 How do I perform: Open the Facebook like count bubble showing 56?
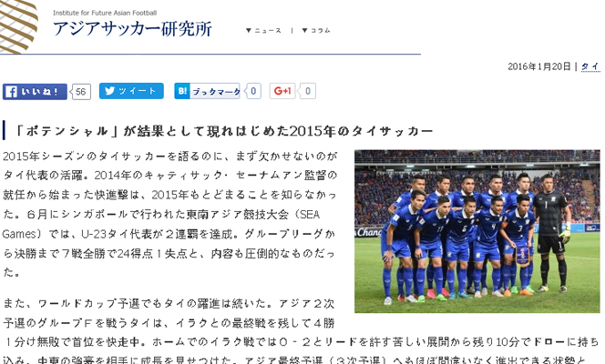point(81,92)
